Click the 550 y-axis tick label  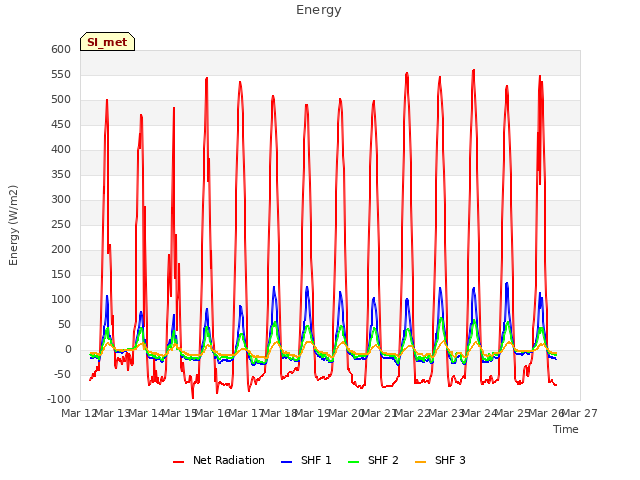click(x=61, y=75)
